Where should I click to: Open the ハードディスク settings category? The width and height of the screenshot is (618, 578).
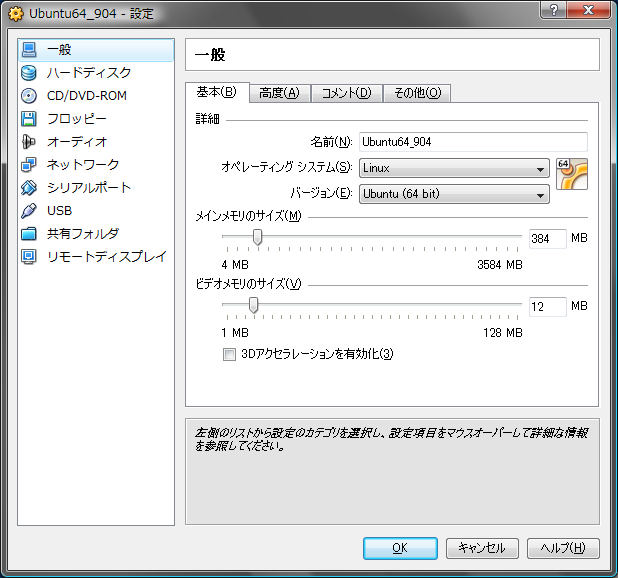(x=96, y=73)
